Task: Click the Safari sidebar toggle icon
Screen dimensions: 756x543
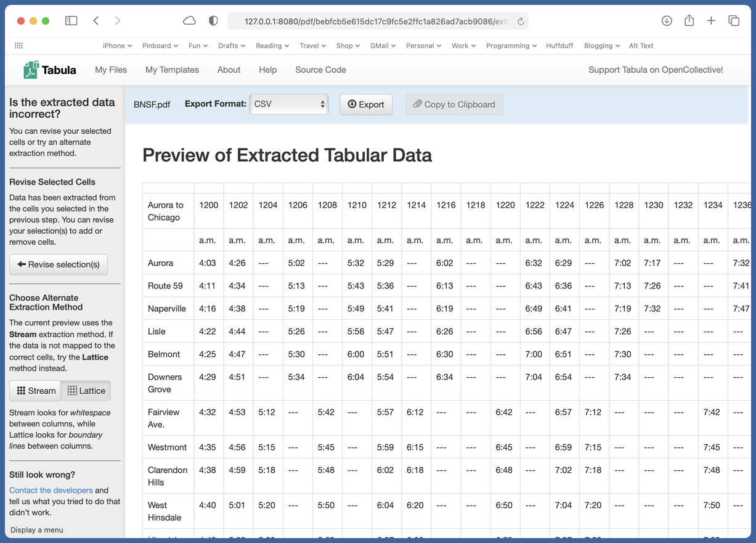Action: [x=71, y=21]
